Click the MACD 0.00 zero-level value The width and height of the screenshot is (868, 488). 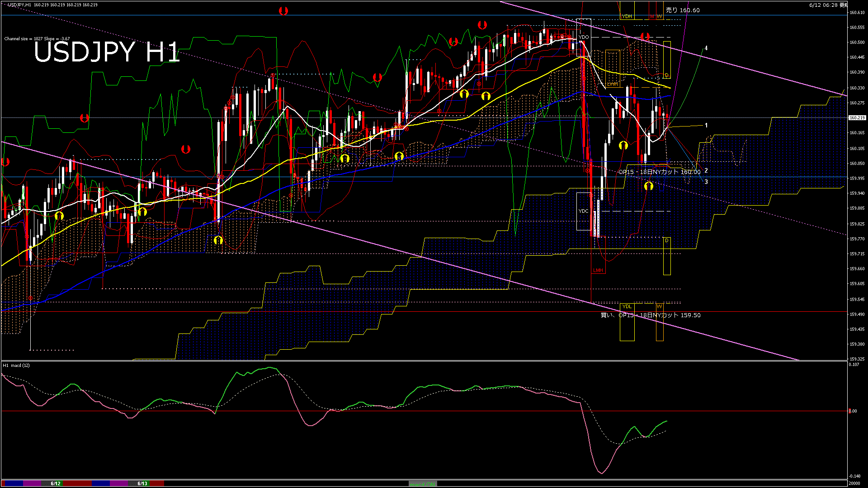click(853, 411)
